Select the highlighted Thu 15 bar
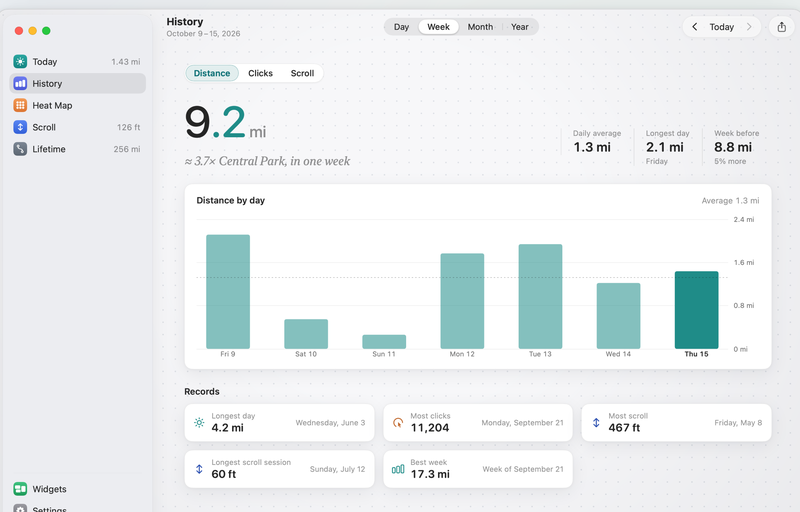 (x=696, y=310)
